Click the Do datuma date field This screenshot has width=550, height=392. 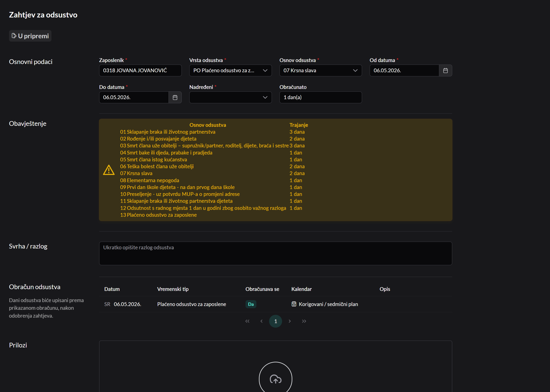(x=134, y=97)
